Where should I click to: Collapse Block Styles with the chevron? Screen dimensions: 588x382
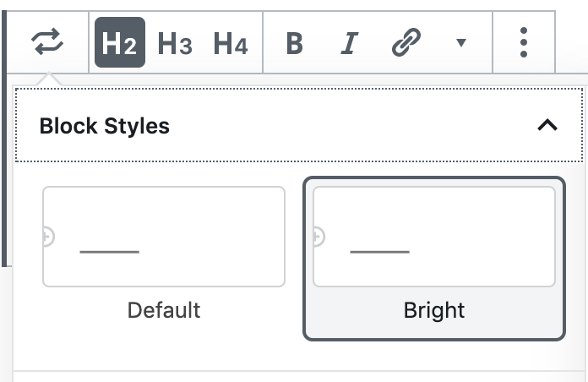(x=547, y=126)
